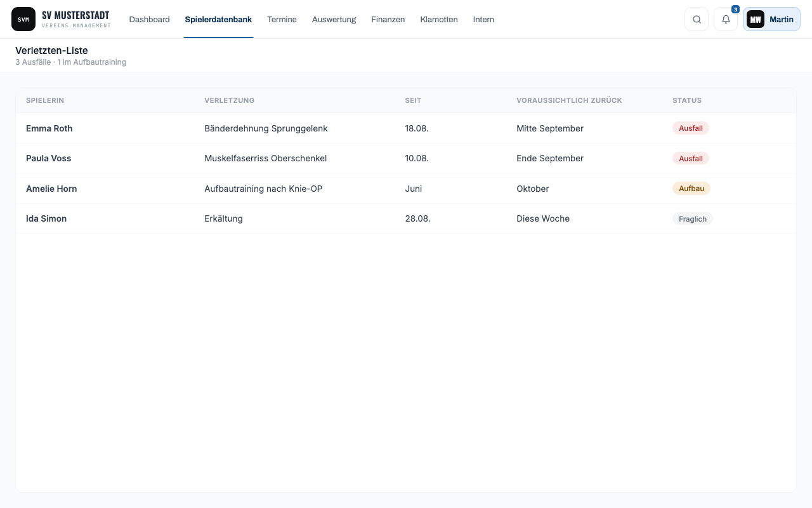Click the SVM club logo icon
This screenshot has height=508, width=812.
23,19
